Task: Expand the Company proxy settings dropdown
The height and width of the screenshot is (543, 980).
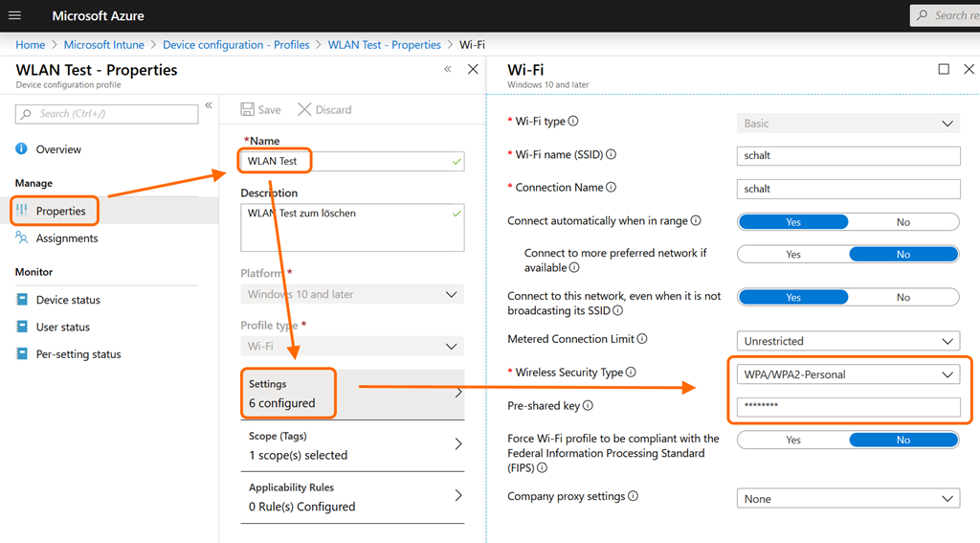Action: [848, 499]
